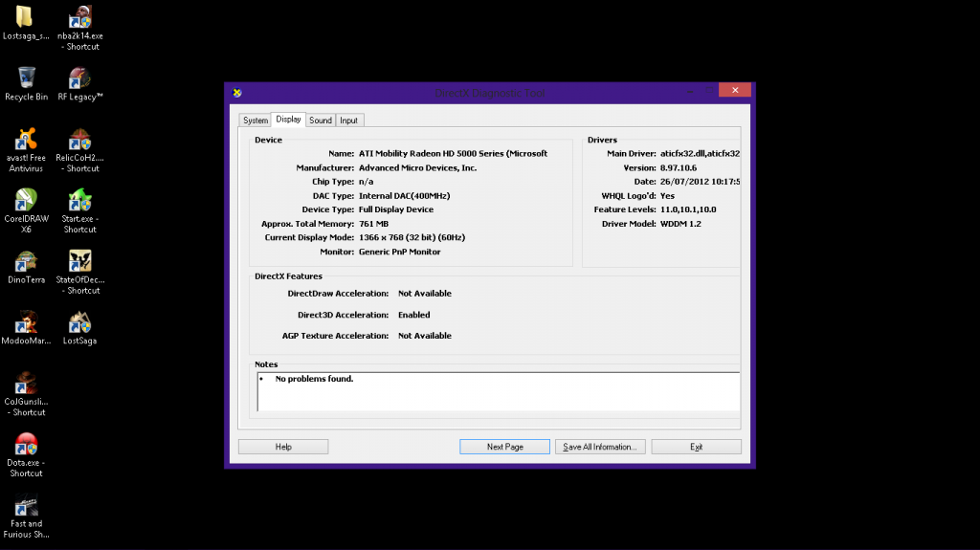Click feature levels '11.0,10.1,10.0'

[x=688, y=210]
